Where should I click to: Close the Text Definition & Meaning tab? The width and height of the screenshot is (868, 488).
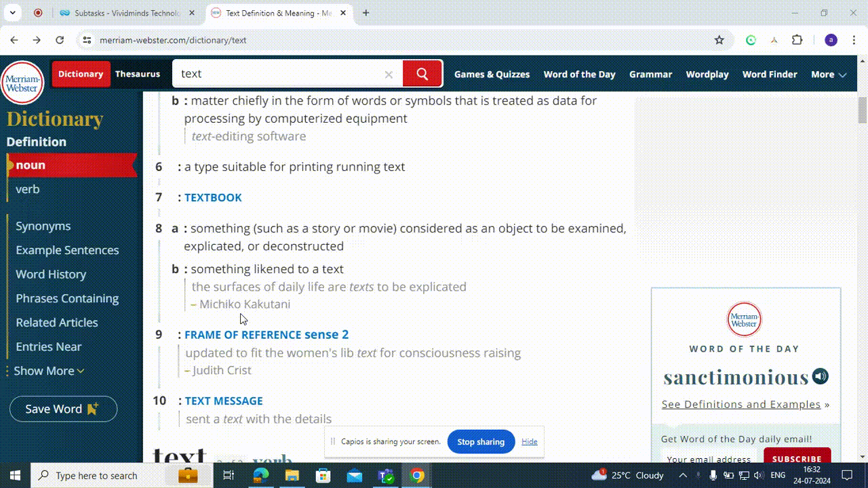(343, 13)
